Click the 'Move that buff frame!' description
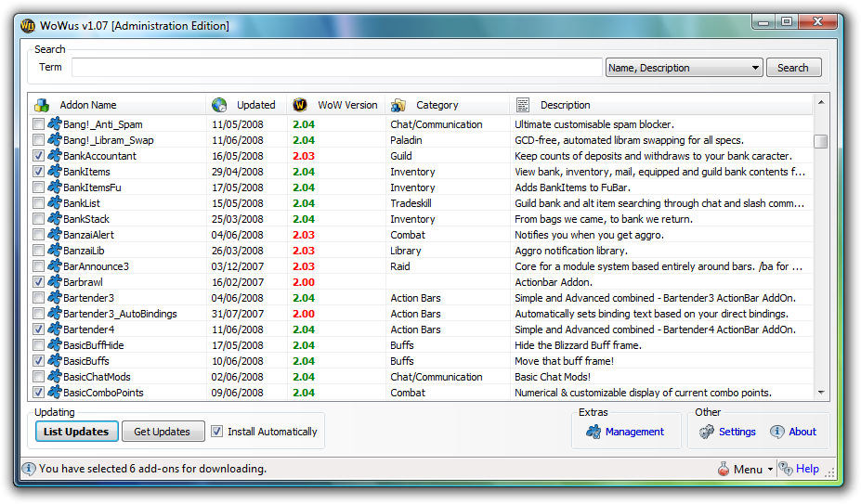Image resolution: width=861 pixels, height=504 pixels. [564, 361]
